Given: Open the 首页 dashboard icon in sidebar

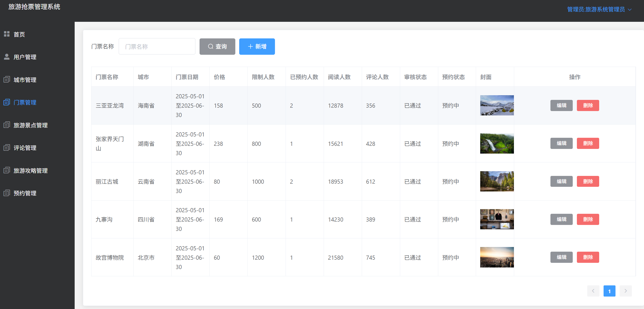Looking at the screenshot, I should click(x=7, y=34).
